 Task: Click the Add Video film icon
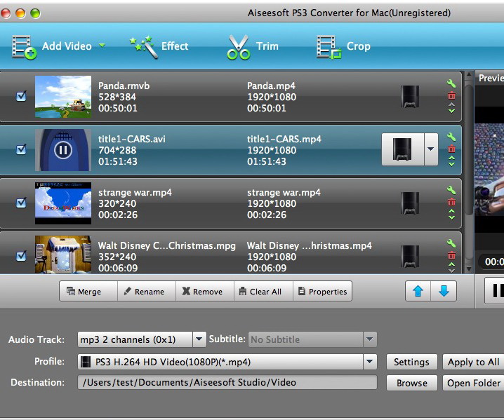(x=24, y=47)
